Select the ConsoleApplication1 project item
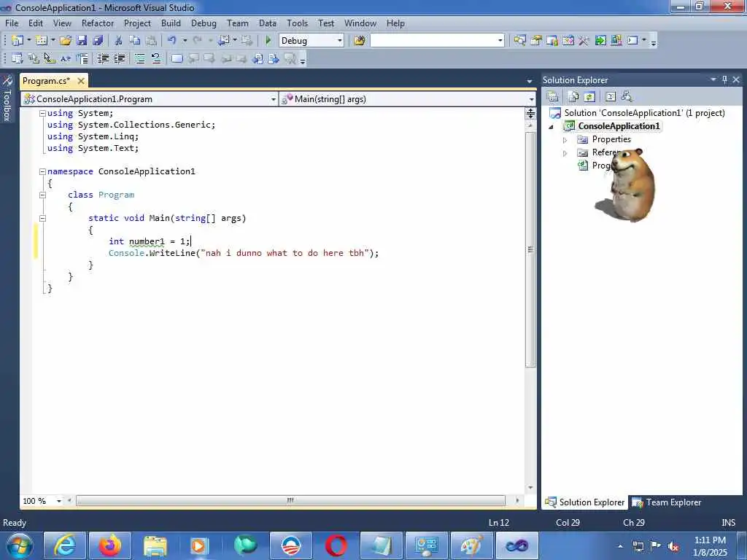 pyautogui.click(x=619, y=126)
